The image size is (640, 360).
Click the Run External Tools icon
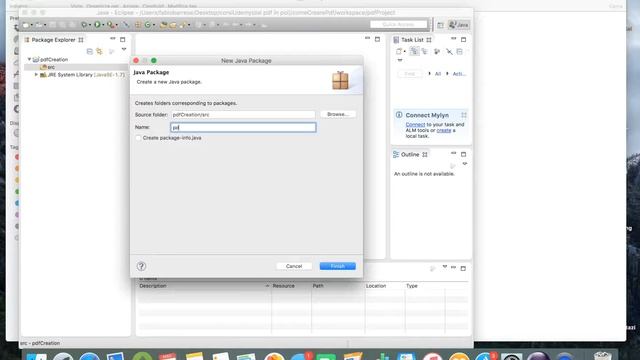(110, 24)
